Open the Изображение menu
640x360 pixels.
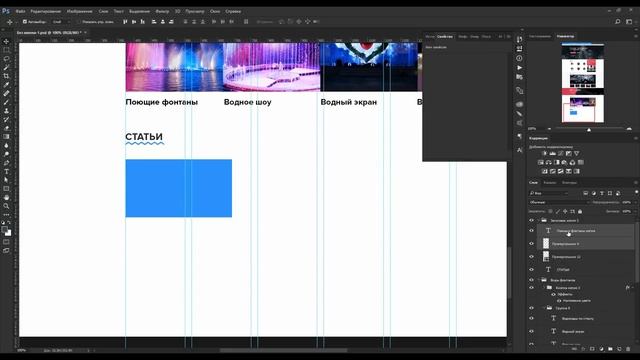pos(80,11)
